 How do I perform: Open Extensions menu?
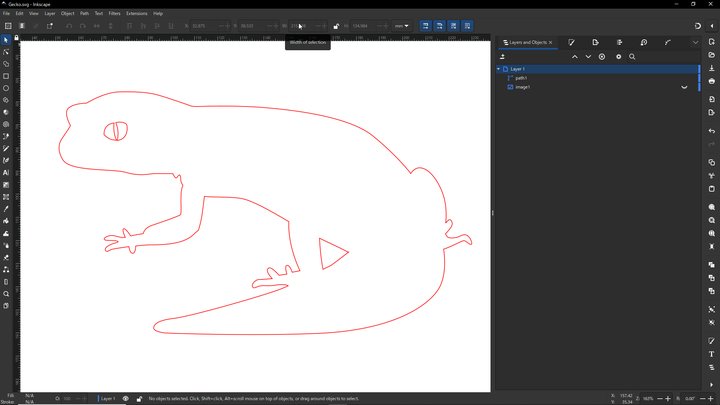click(137, 13)
